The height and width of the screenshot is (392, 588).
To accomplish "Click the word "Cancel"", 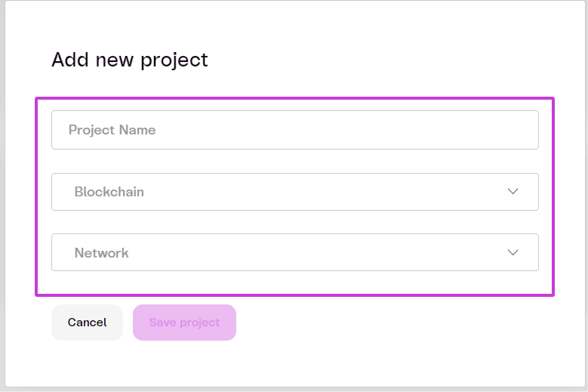I will [x=87, y=323].
